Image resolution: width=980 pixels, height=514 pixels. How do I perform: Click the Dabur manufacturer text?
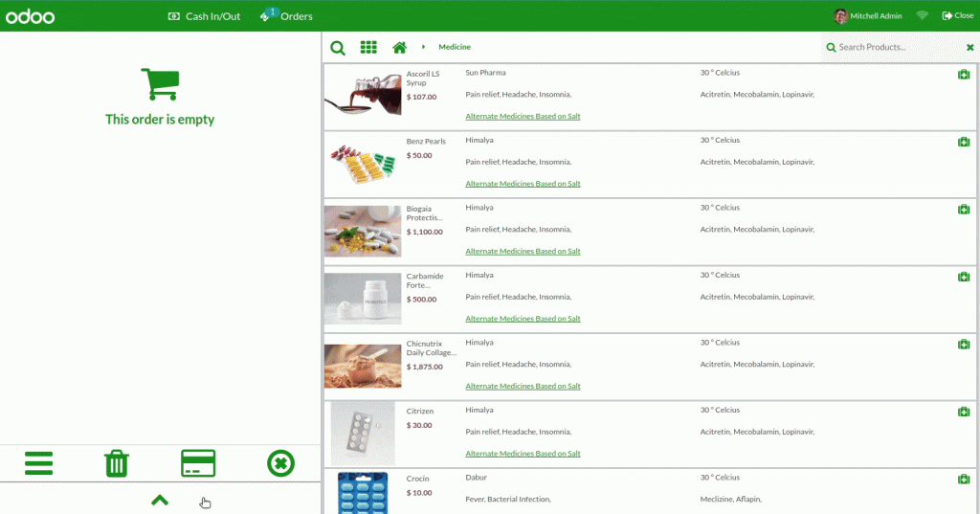click(x=477, y=477)
